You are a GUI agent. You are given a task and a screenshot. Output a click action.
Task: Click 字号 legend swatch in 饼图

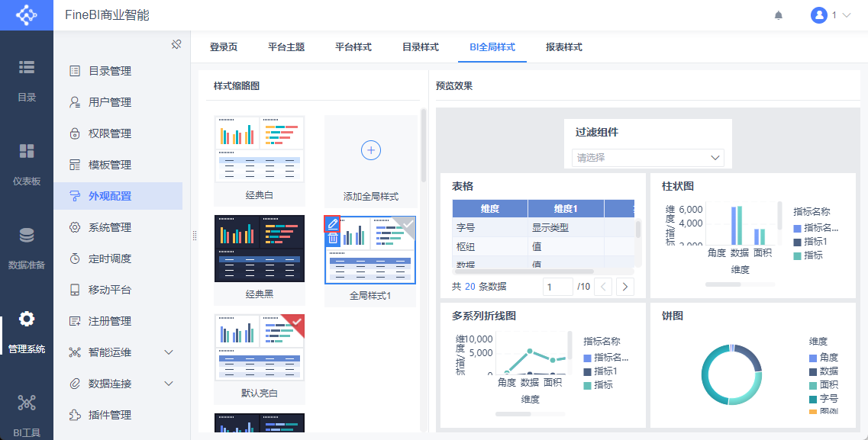813,399
